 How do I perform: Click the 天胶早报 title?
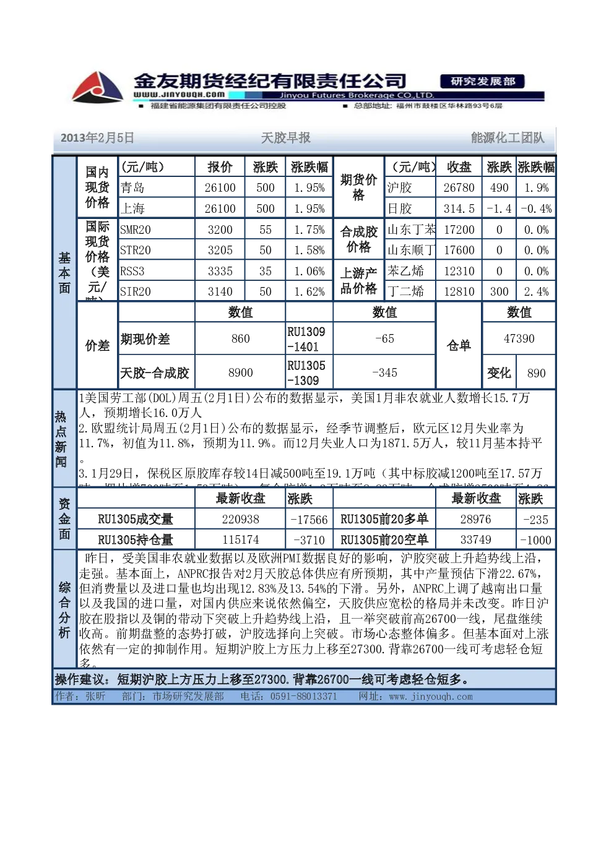point(286,138)
